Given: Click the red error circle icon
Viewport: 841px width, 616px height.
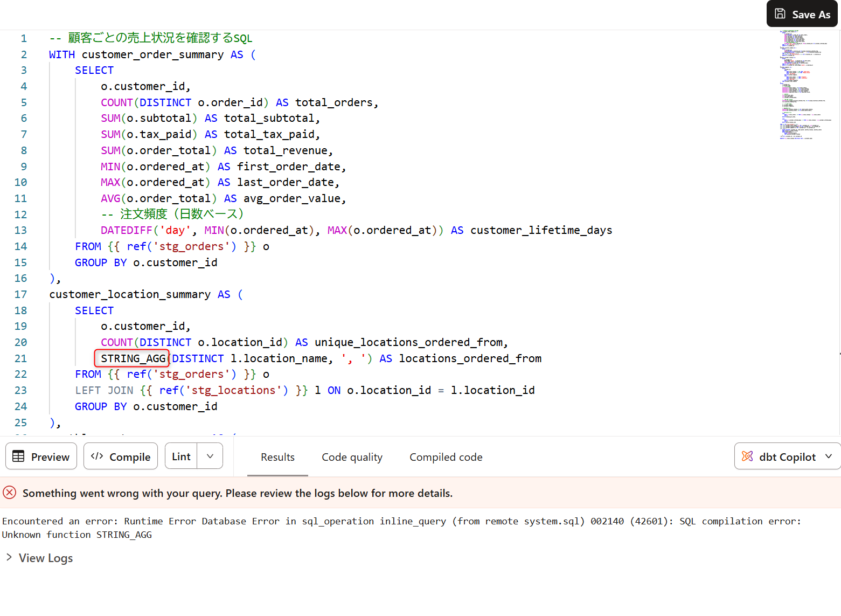Looking at the screenshot, I should click(x=9, y=493).
